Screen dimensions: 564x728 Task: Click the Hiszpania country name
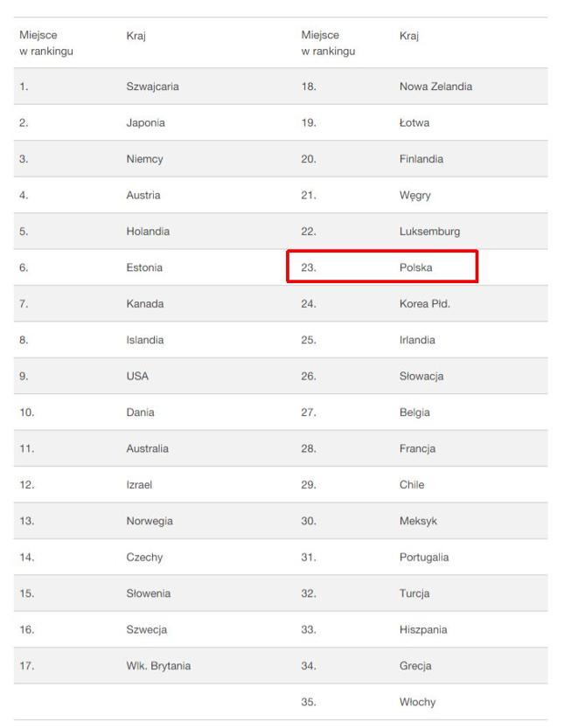coord(422,629)
